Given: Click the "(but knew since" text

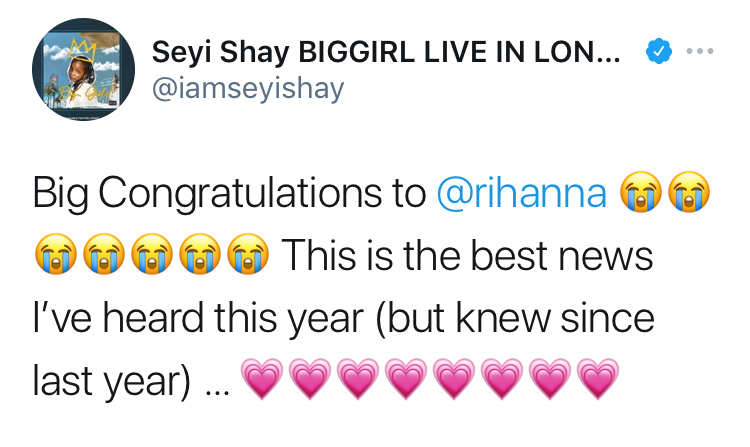Looking at the screenshot, I should 515,319.
